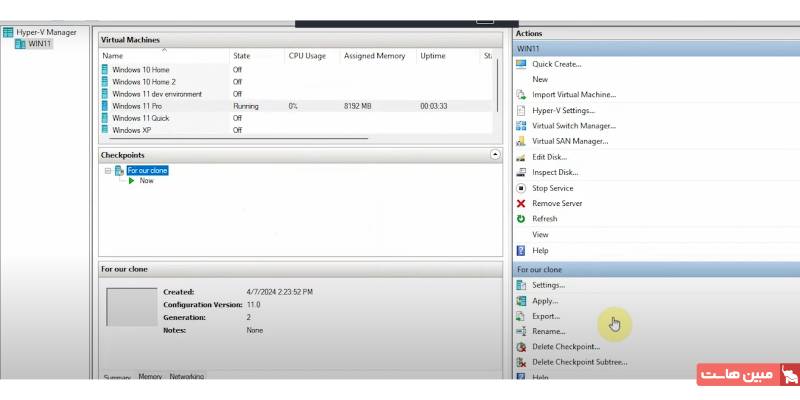Click the Windows 11 Pro VM icon
The height and width of the screenshot is (400, 800).
[105, 106]
